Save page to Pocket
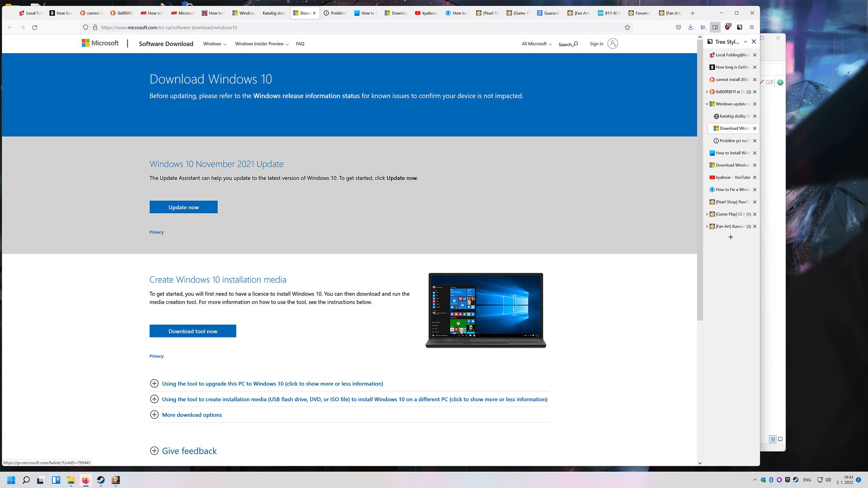The height and width of the screenshot is (488, 868). coord(679,28)
